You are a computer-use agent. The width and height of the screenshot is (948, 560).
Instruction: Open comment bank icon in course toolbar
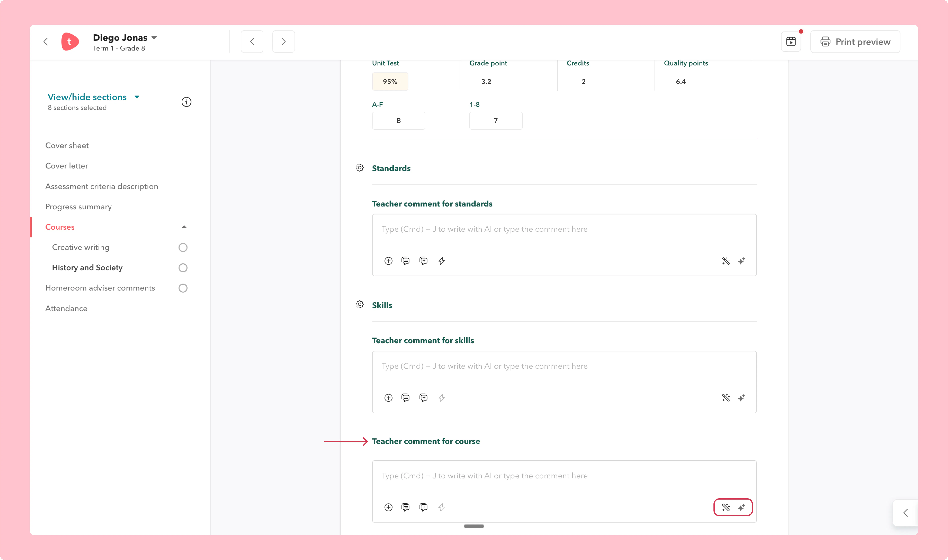[405, 507]
